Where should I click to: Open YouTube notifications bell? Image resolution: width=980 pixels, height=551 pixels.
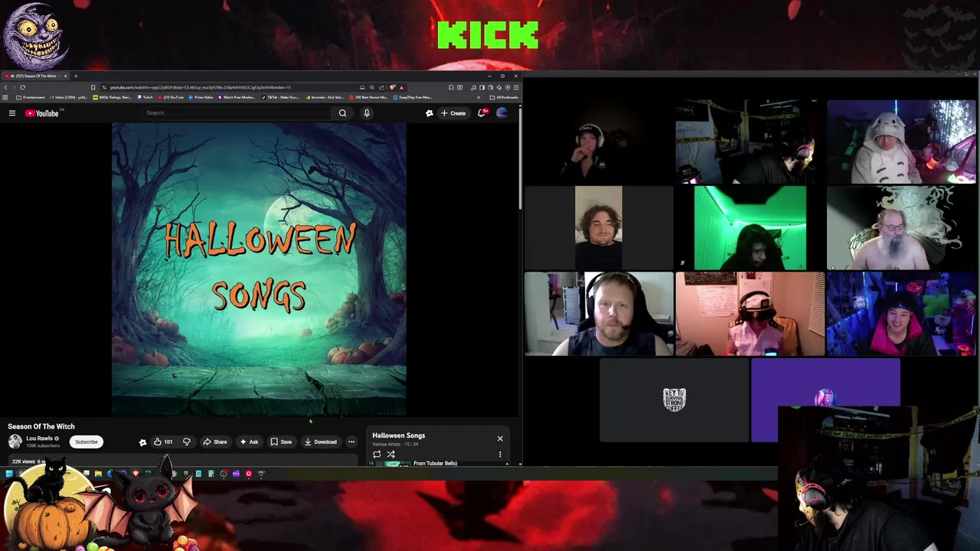pyautogui.click(x=482, y=113)
